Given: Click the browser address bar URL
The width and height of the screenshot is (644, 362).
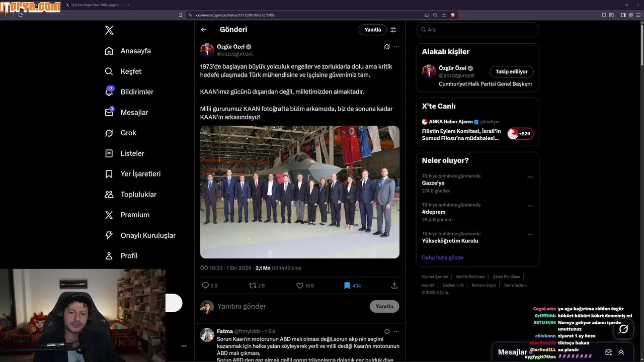Looking at the screenshot, I should tap(235, 15).
